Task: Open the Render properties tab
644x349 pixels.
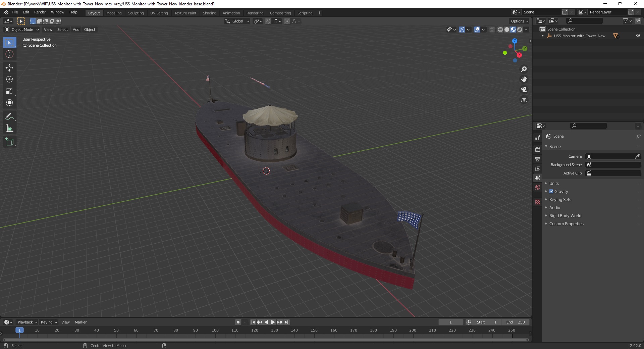Action: pos(538,149)
